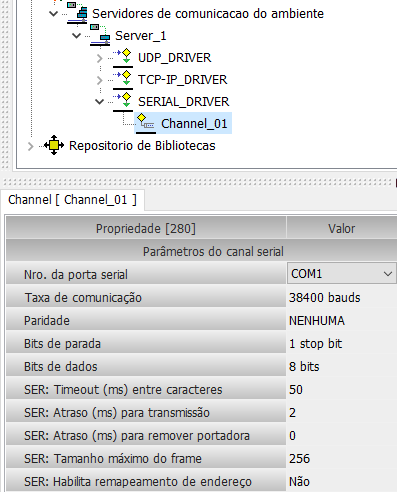
Task: Select Repositorio de Bibliotecas tree label
Action: point(142,146)
